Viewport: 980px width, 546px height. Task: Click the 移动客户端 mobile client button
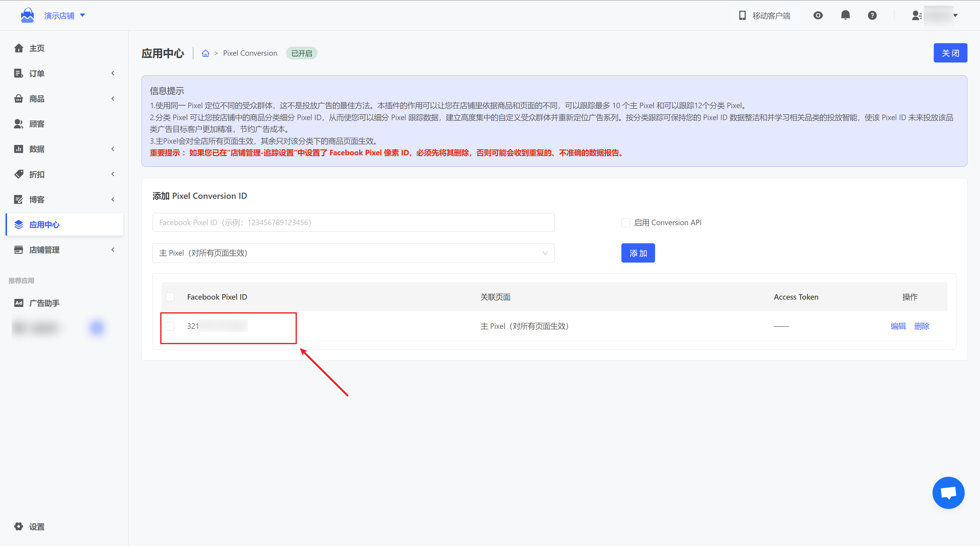765,16
